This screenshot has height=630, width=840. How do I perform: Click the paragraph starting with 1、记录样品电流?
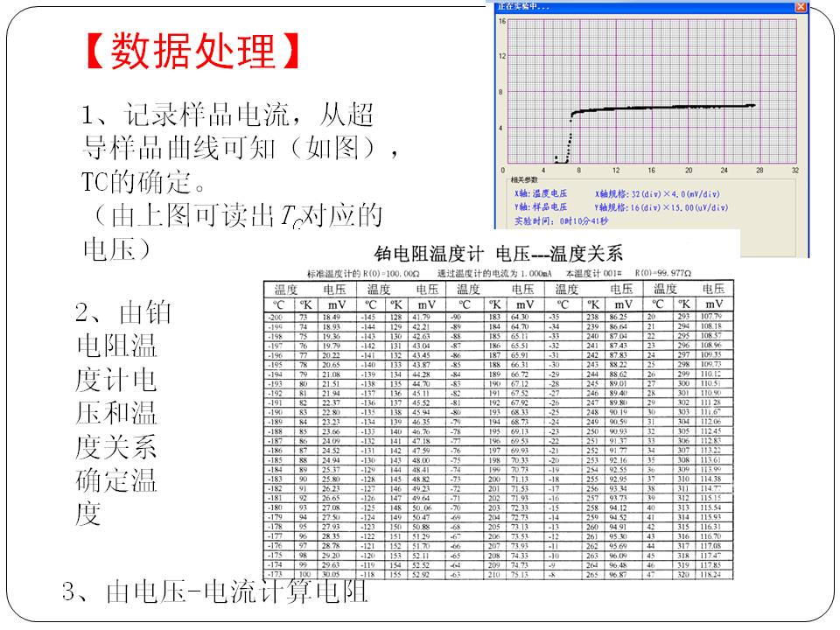241,182
